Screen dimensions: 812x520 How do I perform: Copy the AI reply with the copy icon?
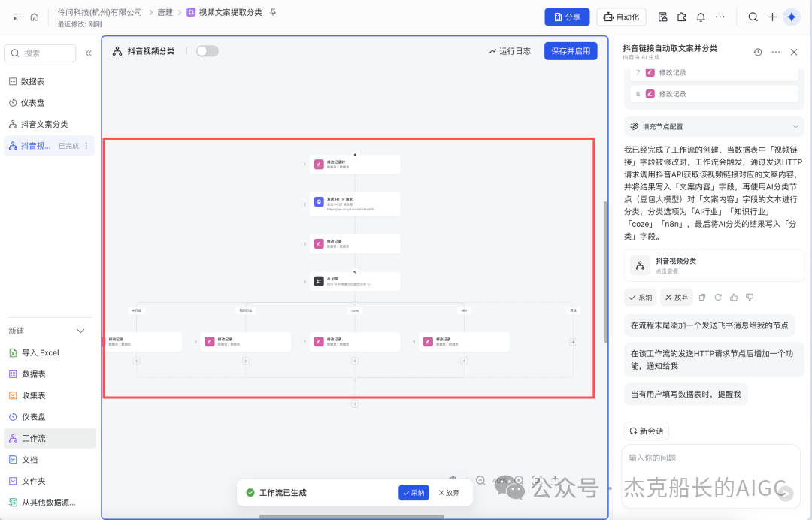(702, 298)
